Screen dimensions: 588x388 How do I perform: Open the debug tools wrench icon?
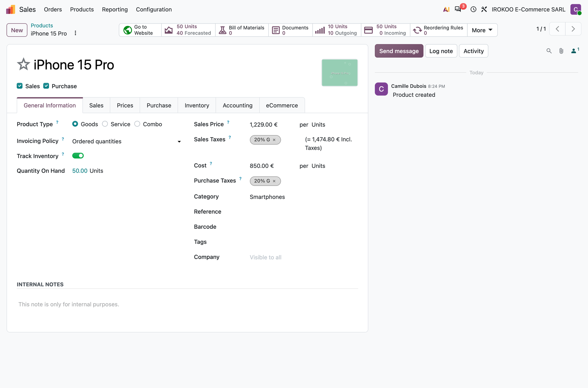[x=484, y=9]
